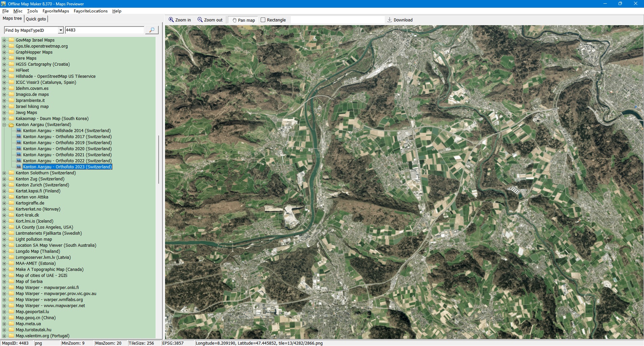Activate the Pan map tool
This screenshot has height=346, width=644.
pyautogui.click(x=243, y=20)
